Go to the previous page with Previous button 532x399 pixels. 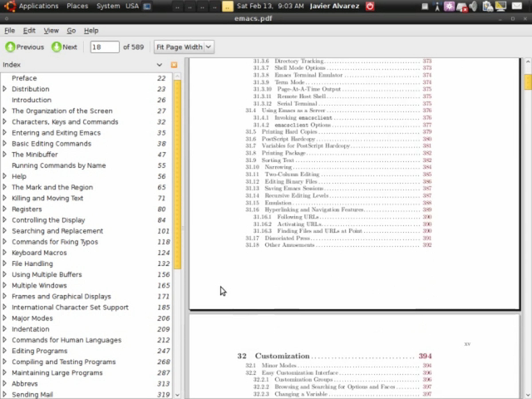point(25,47)
